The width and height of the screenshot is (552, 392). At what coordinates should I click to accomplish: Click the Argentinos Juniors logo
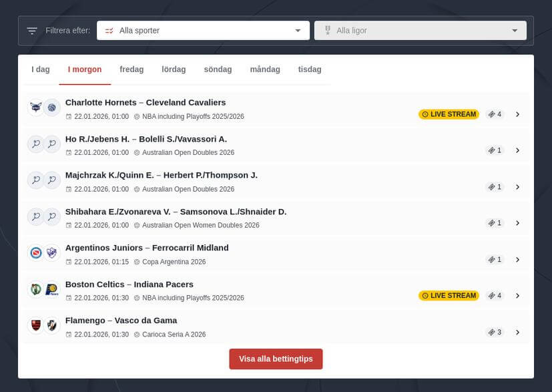click(35, 253)
